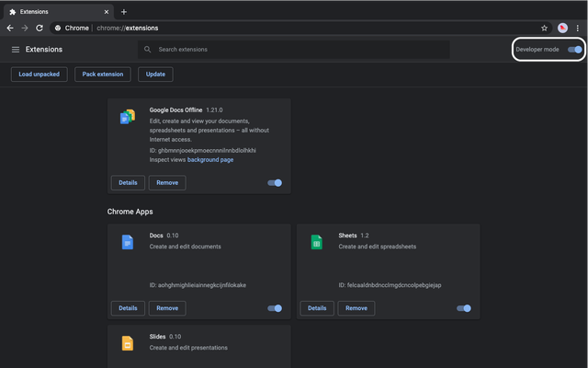The width and height of the screenshot is (588, 368).
Task: Click the browser forward arrow
Action: (25, 29)
